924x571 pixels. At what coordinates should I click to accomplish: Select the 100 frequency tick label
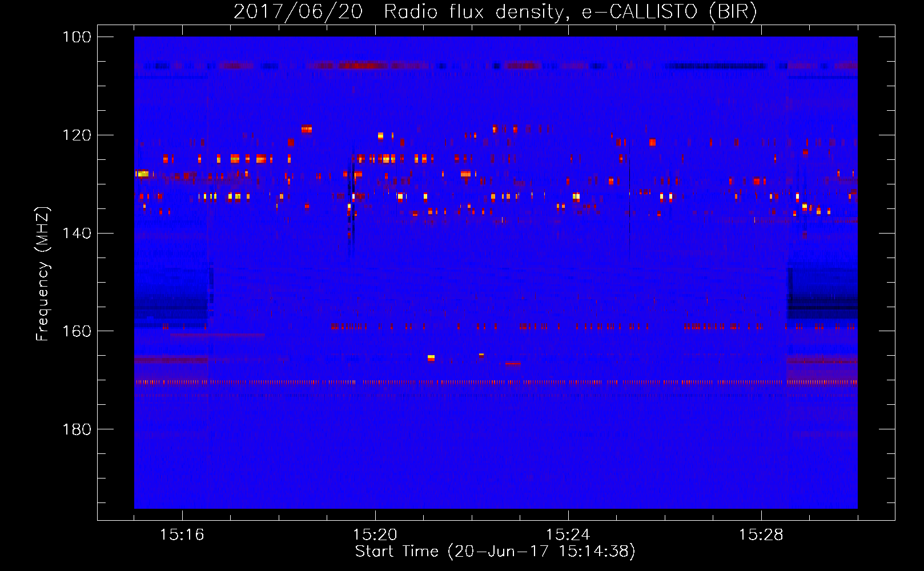(77, 37)
